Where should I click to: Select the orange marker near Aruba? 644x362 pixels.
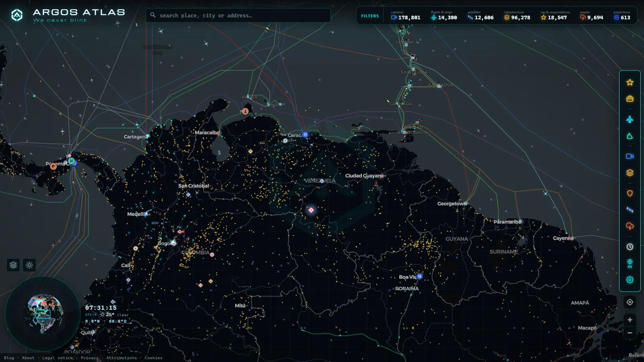point(245,111)
